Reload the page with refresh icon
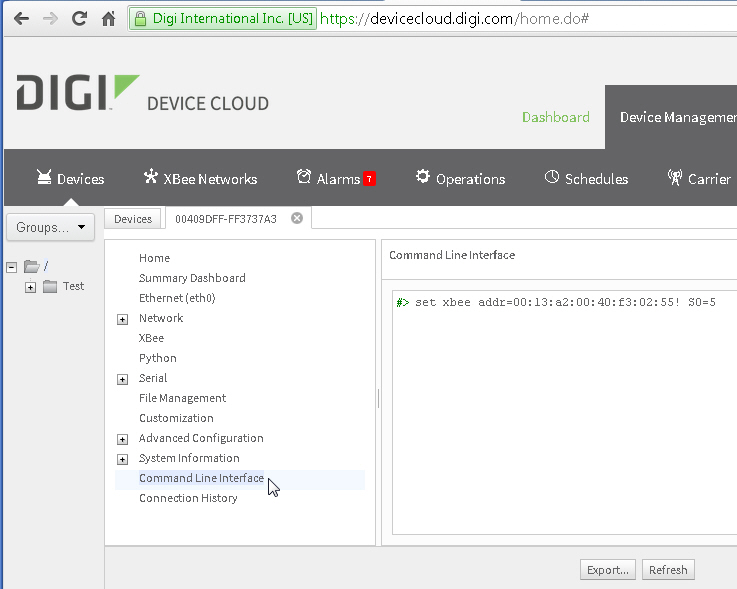737x589 pixels. click(79, 19)
